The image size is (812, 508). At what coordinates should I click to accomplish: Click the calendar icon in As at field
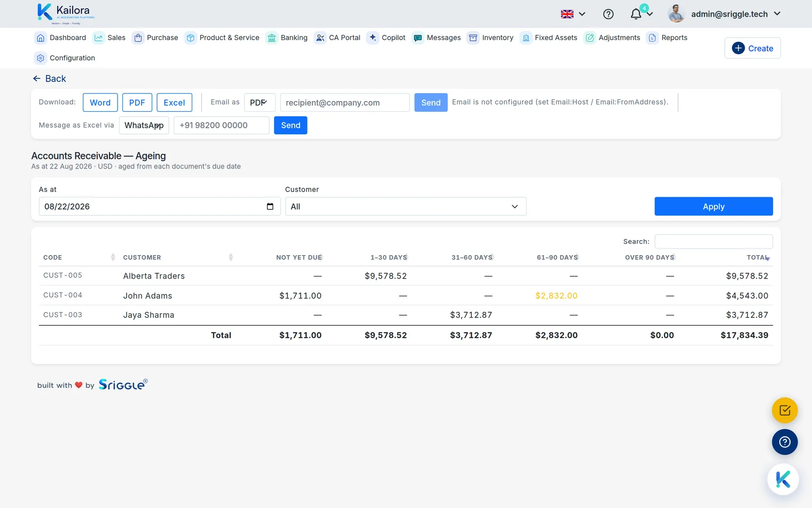270,206
